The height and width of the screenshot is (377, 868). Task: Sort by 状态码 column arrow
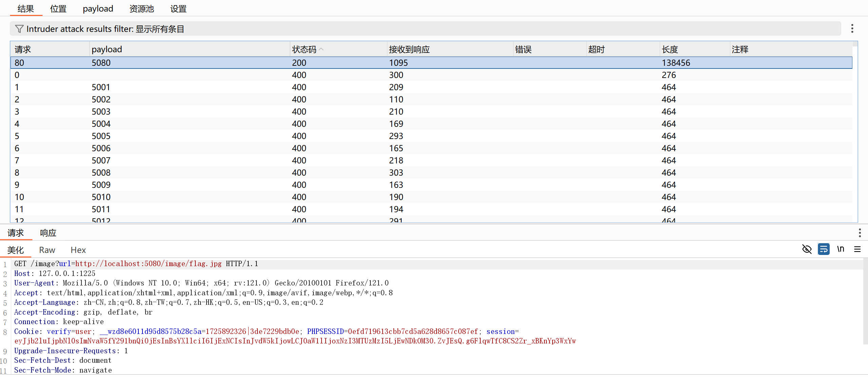coord(321,49)
